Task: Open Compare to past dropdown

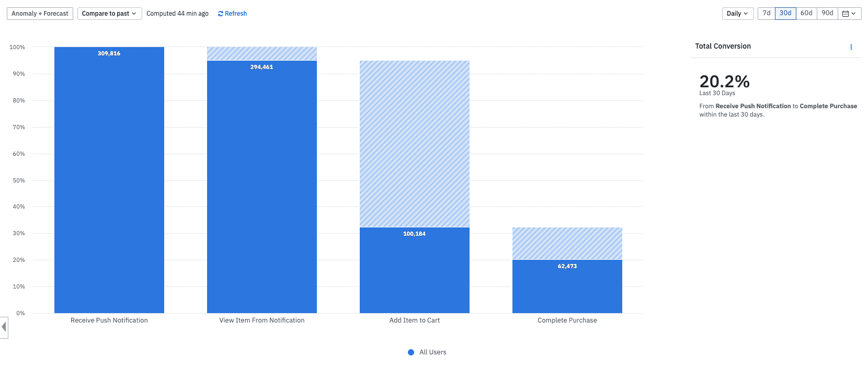Action: 109,14
